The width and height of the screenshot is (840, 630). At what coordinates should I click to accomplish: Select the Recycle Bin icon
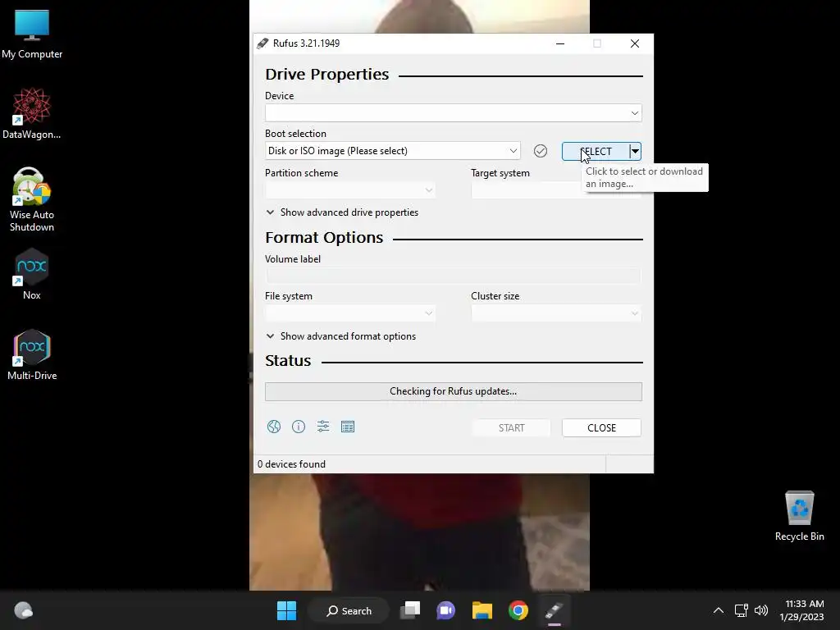(x=799, y=516)
